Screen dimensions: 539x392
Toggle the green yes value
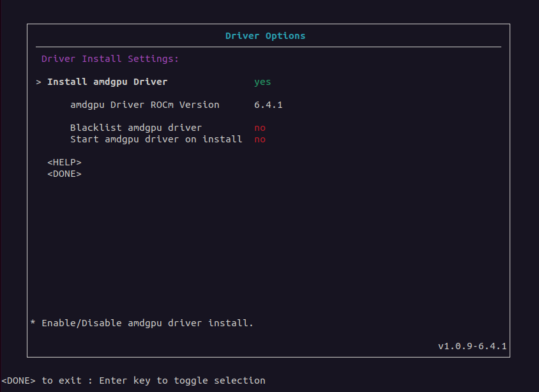tap(262, 82)
